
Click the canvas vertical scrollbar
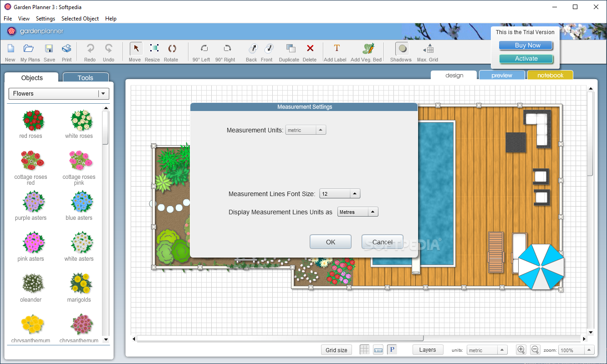[590, 133]
